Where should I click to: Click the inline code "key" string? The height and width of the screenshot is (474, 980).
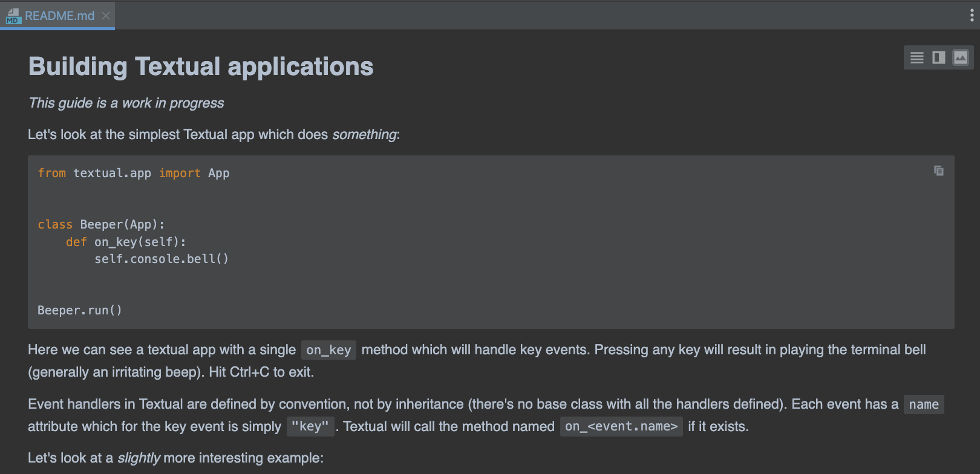310,427
